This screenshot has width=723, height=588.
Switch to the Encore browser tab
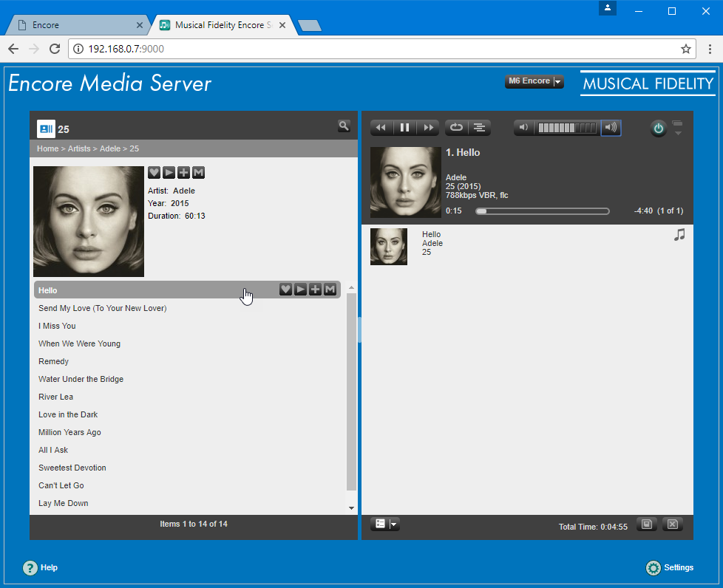click(x=77, y=25)
